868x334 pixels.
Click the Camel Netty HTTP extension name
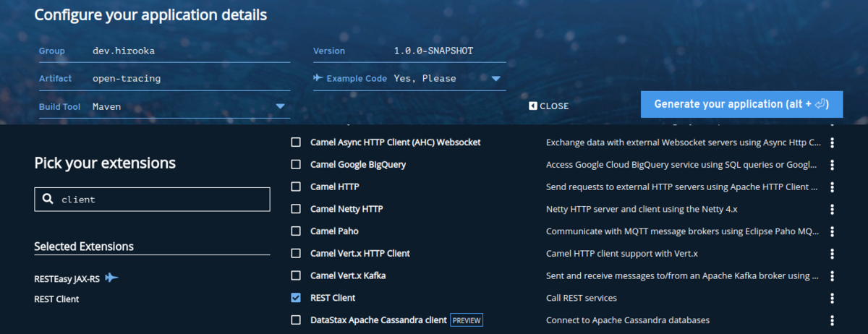coord(346,209)
